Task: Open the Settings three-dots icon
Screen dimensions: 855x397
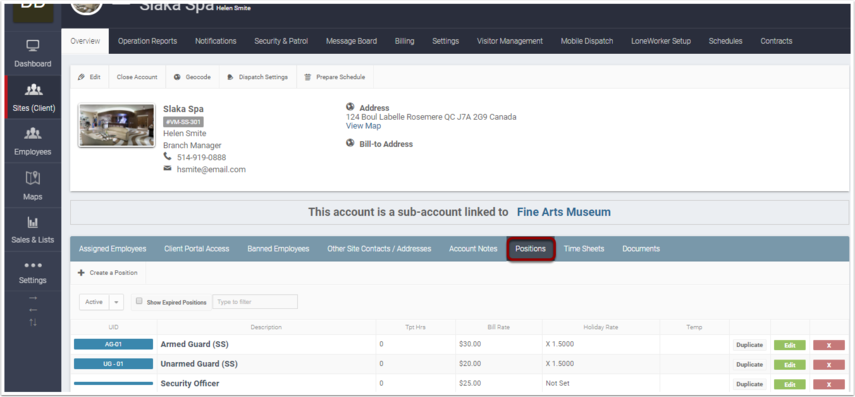Action: pos(33,266)
